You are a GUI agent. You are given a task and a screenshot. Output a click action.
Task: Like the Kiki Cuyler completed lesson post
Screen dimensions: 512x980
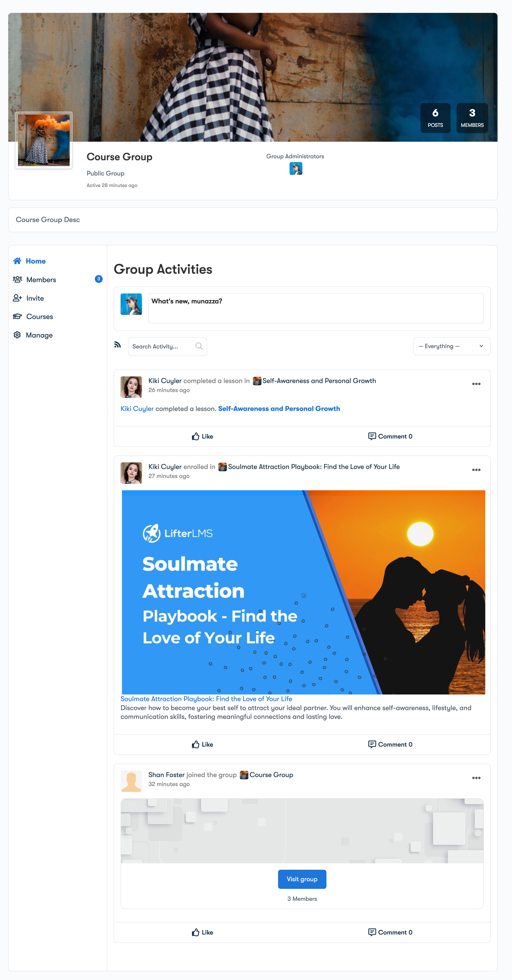[202, 436]
